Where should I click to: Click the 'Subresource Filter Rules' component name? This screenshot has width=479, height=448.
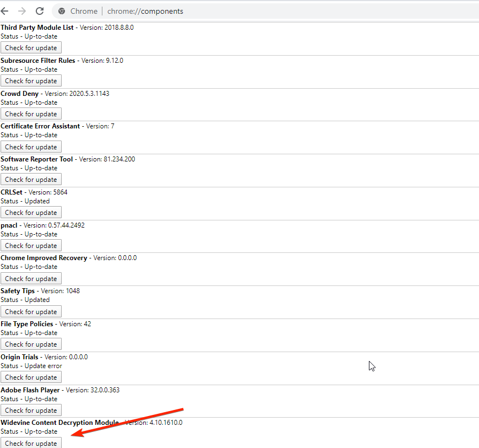(38, 61)
